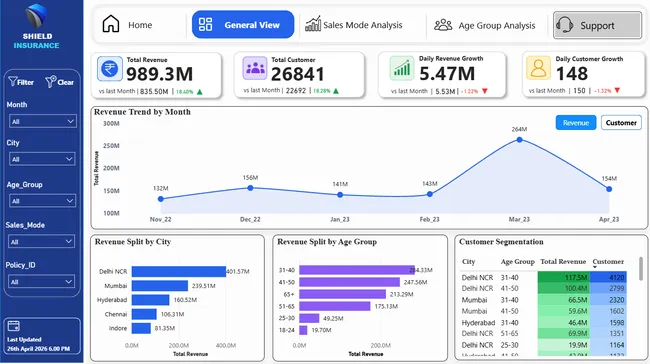
Task: Select the 65+ age group bar
Action: 342,294
